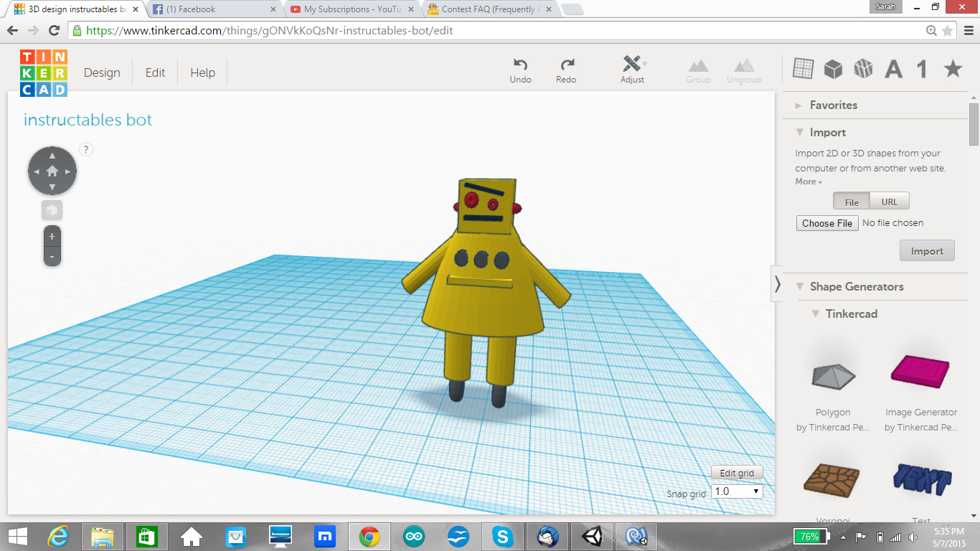Switch import mode to URL
Image resolution: width=980 pixels, height=551 pixels.
pos(889,201)
